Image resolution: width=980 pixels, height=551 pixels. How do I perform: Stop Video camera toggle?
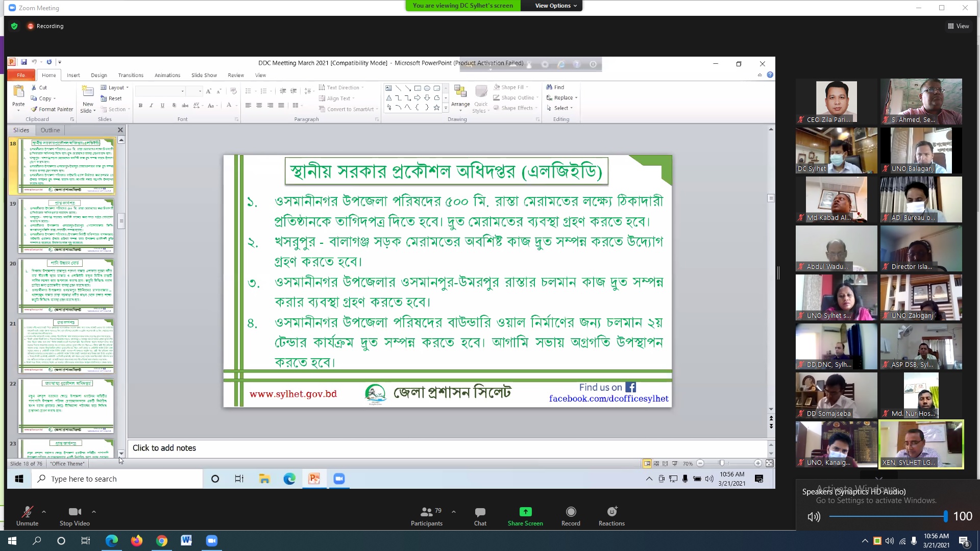pyautogui.click(x=75, y=512)
